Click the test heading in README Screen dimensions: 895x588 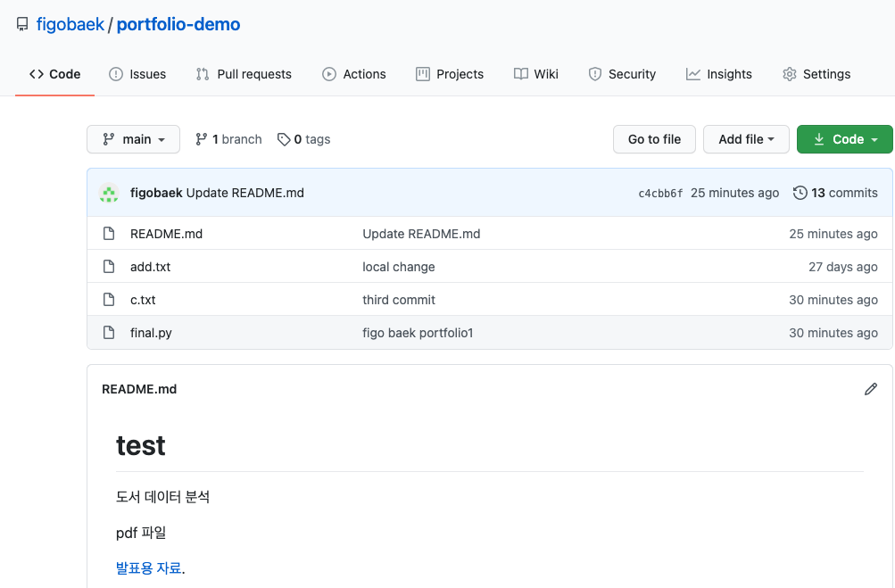(140, 446)
